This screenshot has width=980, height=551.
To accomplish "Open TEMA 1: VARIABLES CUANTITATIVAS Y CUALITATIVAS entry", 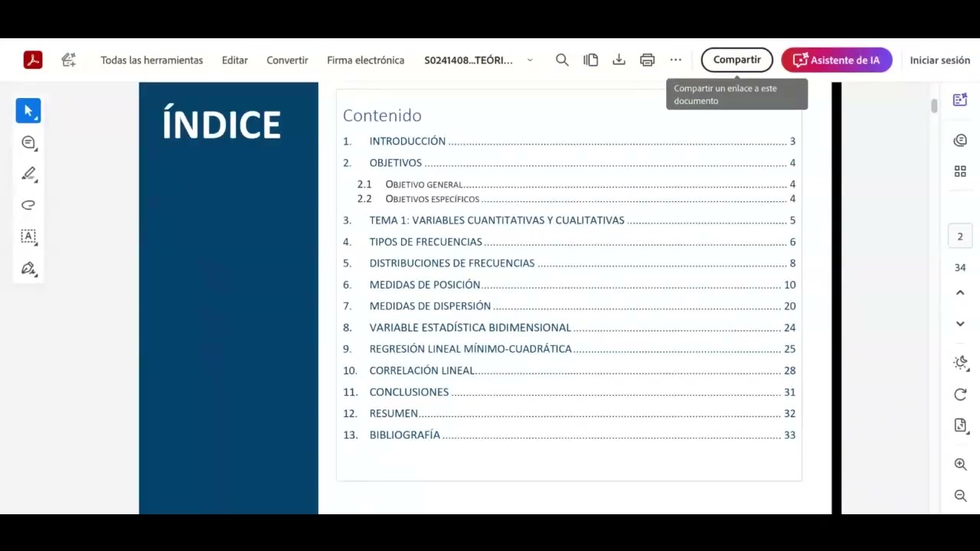I will [569, 220].
